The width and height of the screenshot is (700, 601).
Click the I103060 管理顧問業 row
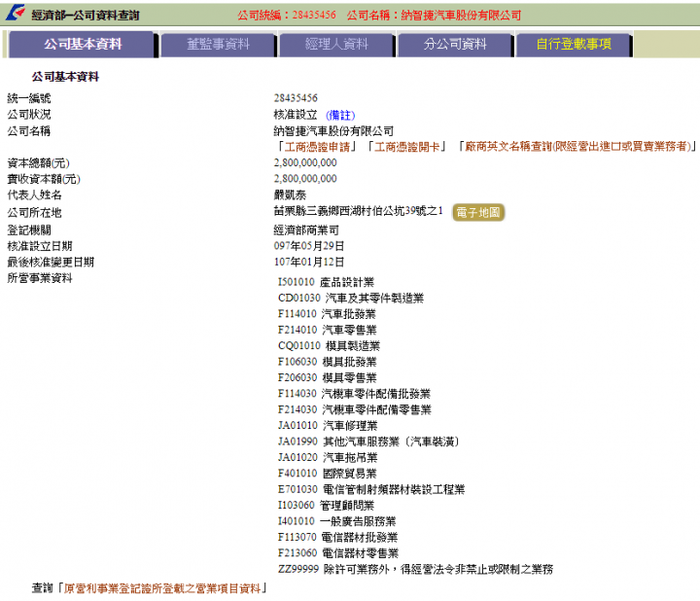tap(326, 506)
